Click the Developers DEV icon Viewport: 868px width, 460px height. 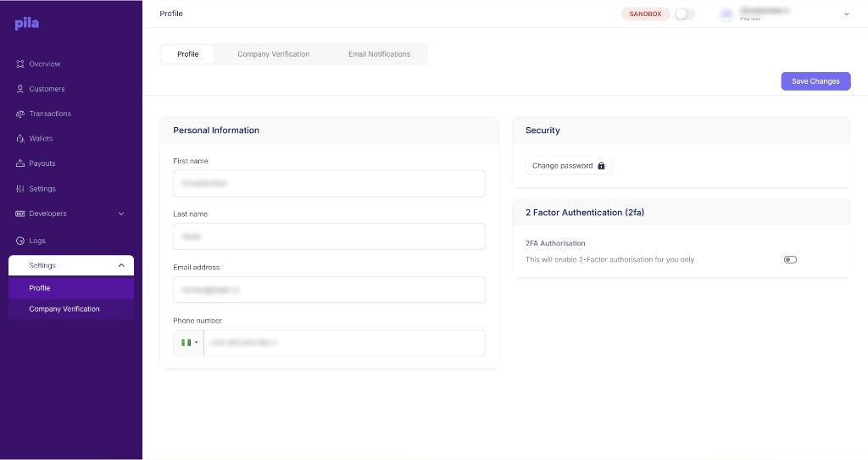coord(20,213)
